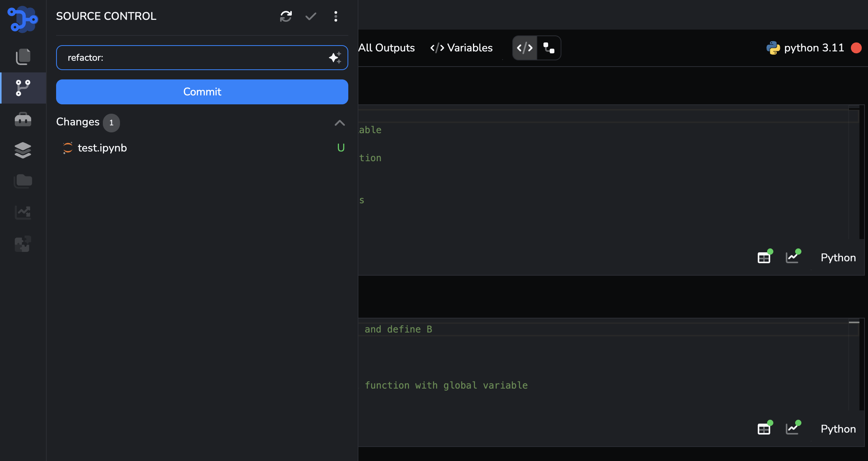
Task: Open the charts panel in the sidebar
Action: point(23,213)
